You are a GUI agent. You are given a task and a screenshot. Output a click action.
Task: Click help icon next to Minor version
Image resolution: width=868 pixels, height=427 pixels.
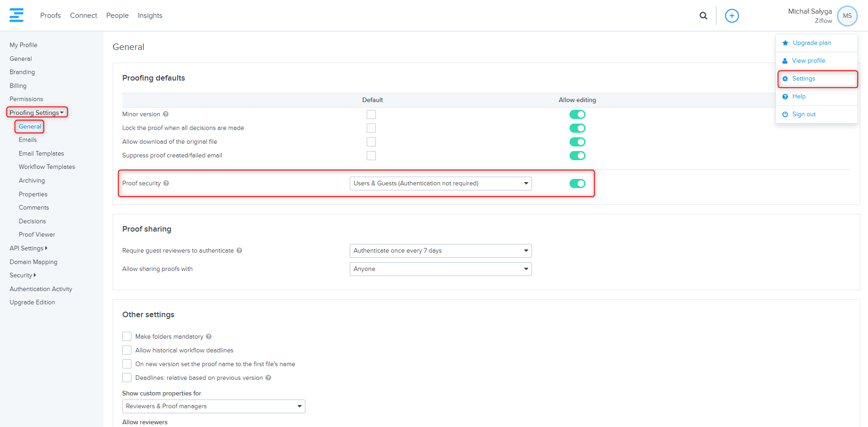(166, 114)
